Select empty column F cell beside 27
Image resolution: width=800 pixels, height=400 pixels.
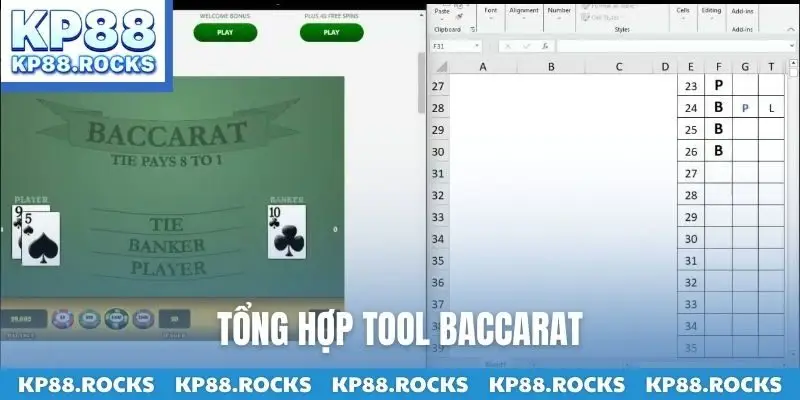click(718, 173)
